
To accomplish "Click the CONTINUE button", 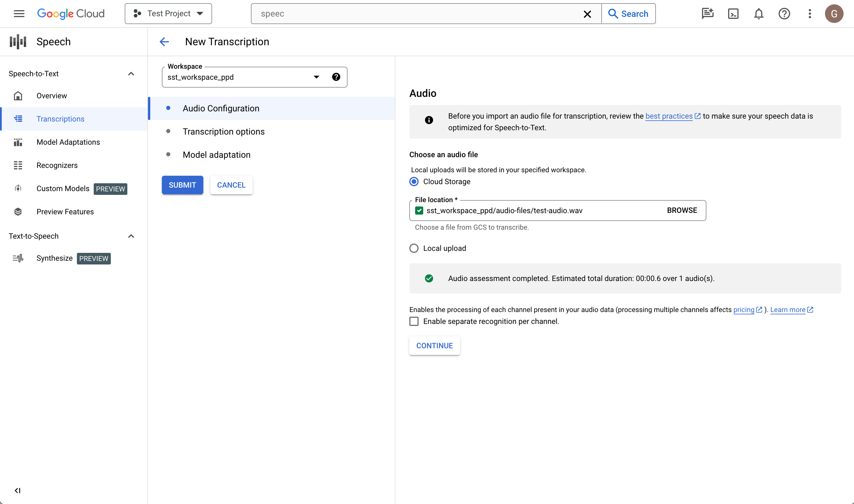I will click(x=435, y=346).
